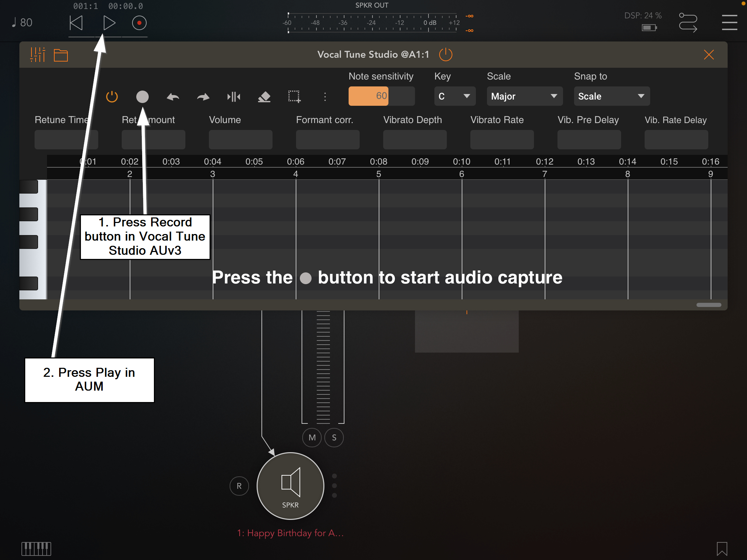Viewport: 747px width, 560px height.
Task: Open the mixer icon at top left of plugin
Action: [38, 54]
